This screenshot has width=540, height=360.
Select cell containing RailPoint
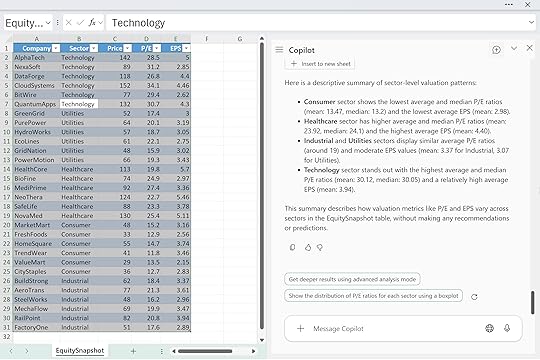pyautogui.click(x=37, y=318)
